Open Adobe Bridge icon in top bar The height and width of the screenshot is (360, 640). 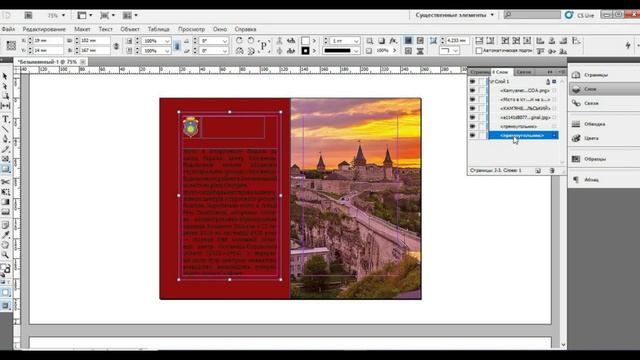point(28,15)
